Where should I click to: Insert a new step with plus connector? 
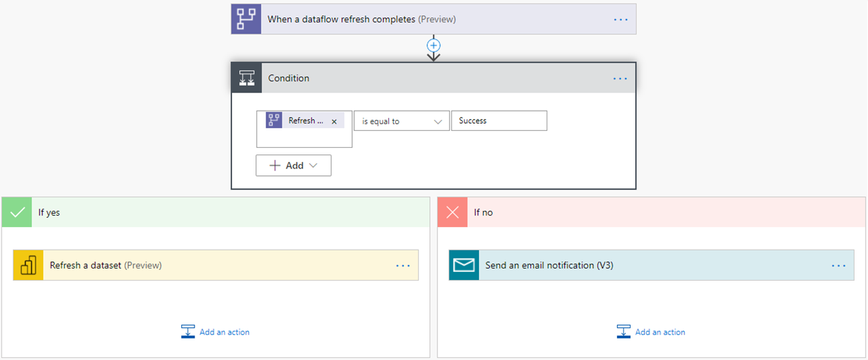pos(434,45)
